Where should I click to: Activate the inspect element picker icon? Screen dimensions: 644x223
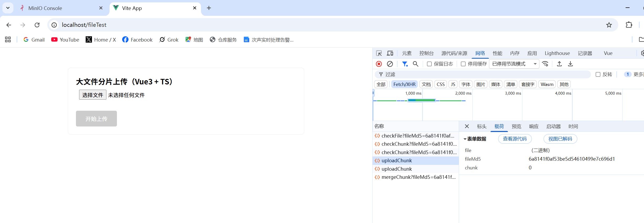tap(379, 53)
